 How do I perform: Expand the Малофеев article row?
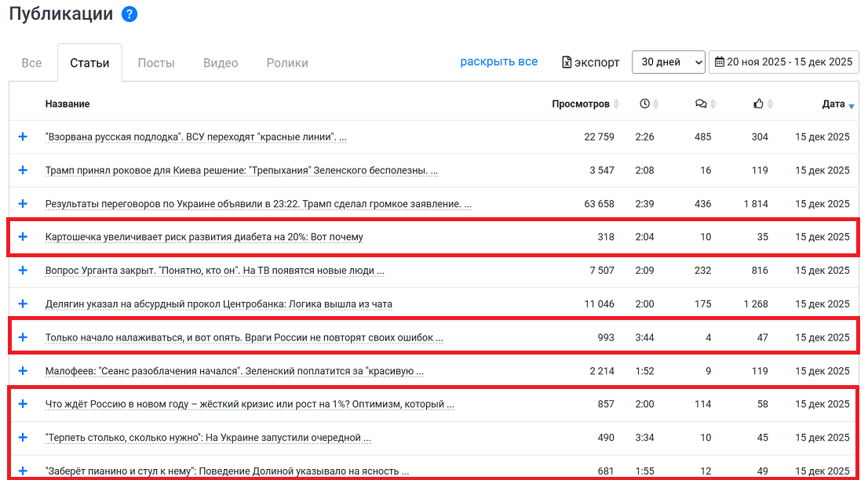(23, 371)
